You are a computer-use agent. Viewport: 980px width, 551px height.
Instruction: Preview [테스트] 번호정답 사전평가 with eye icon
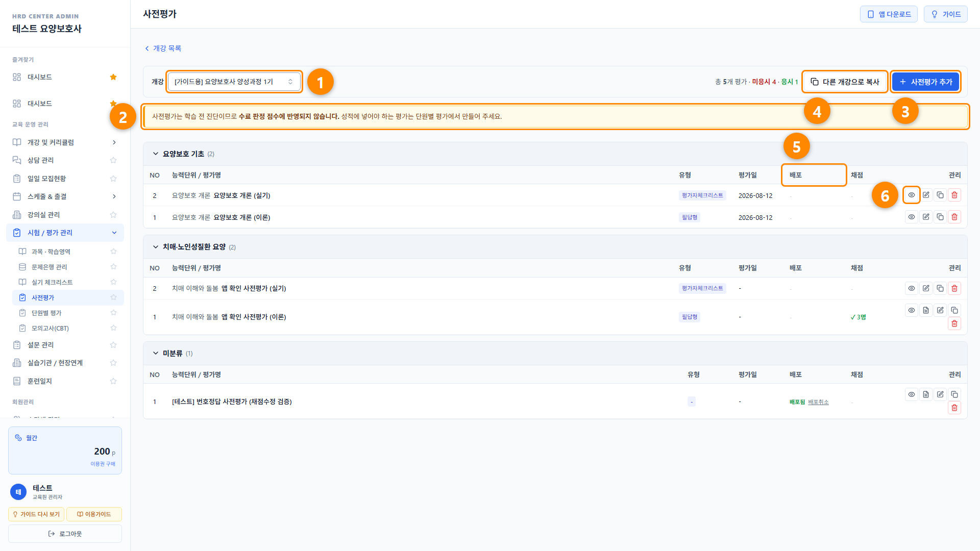(911, 394)
